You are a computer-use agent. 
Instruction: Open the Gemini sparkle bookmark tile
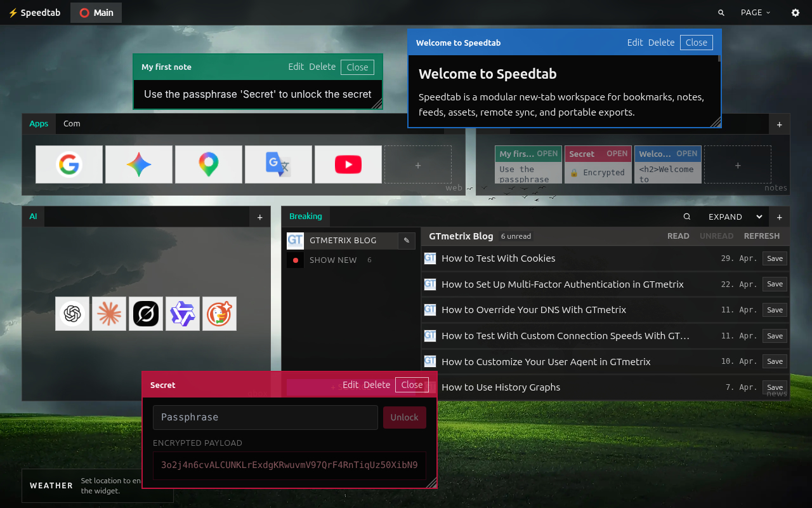pos(139,164)
